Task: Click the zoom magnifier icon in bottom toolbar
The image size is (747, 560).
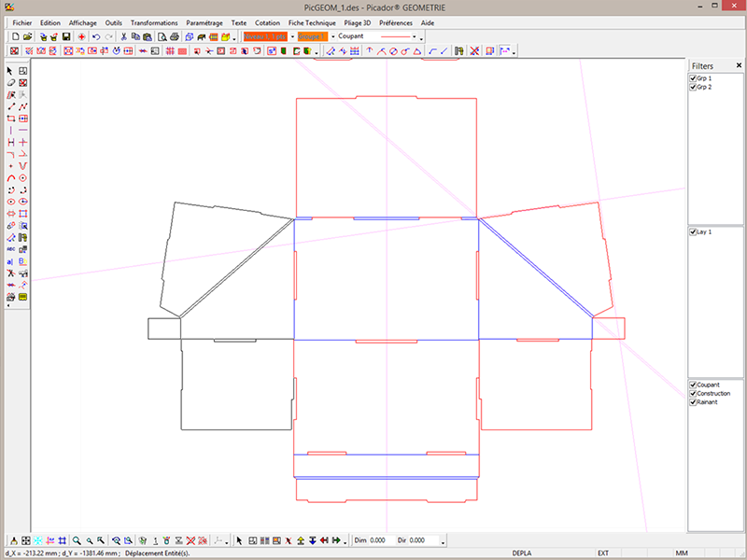Action: [76, 540]
